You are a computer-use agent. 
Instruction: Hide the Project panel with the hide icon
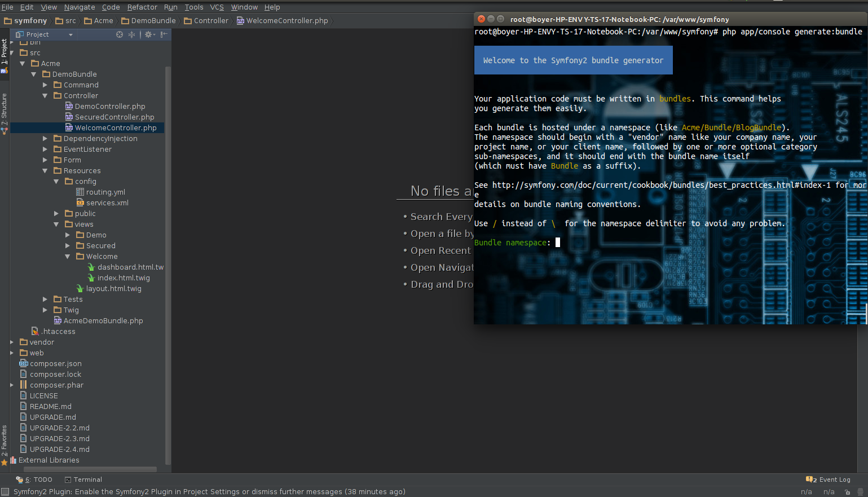[x=164, y=34]
